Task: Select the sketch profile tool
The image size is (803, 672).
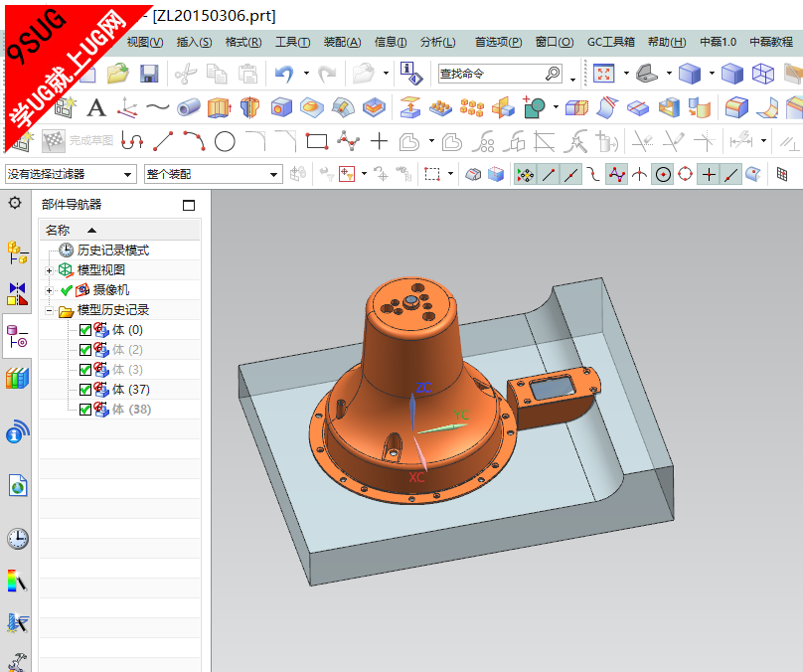Action: pos(131,141)
